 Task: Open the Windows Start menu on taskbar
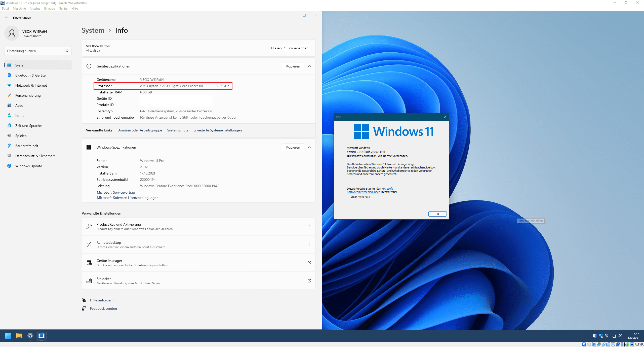point(8,336)
